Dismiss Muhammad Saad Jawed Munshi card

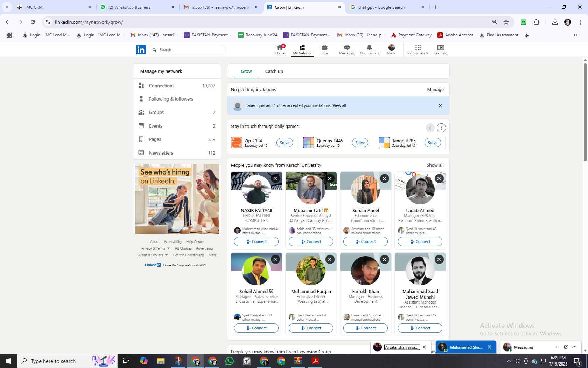point(439,259)
